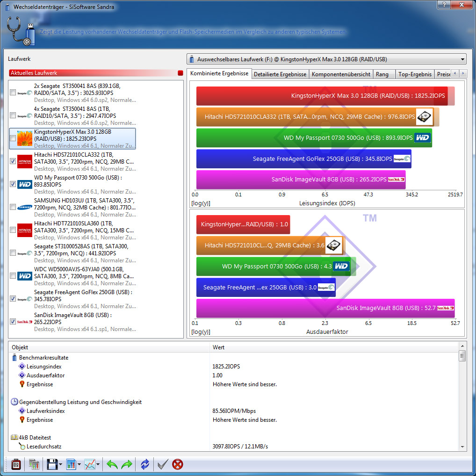Click the Hitachi logo of the HDT721010SLA360 entry
Screen dimensions: 476x476
pos(25,230)
